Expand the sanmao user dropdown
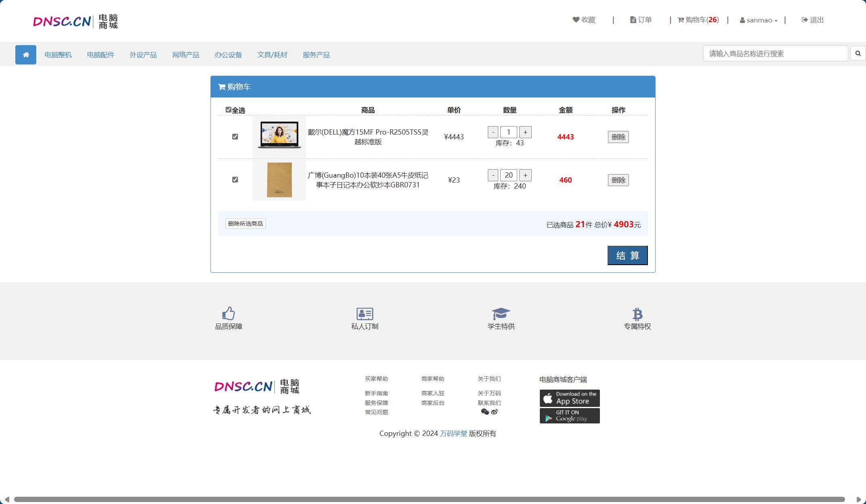This screenshot has width=866, height=504. 759,20
